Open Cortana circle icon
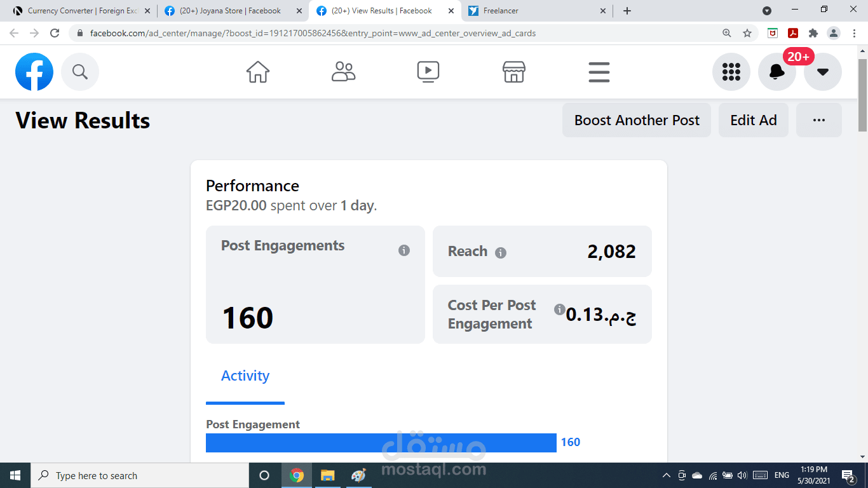This screenshot has width=868, height=488. click(x=264, y=475)
